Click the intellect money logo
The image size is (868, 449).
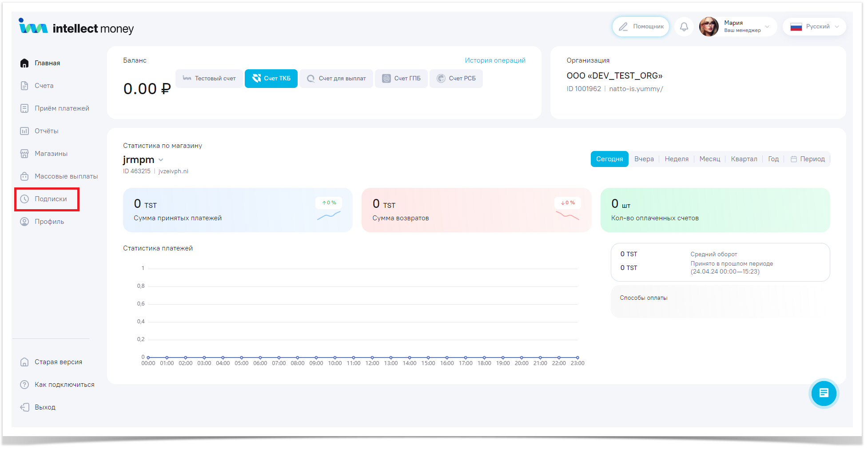76,28
